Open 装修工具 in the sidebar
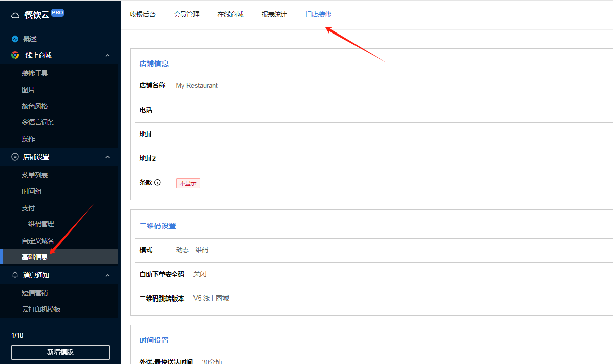613x364 pixels. coord(35,73)
